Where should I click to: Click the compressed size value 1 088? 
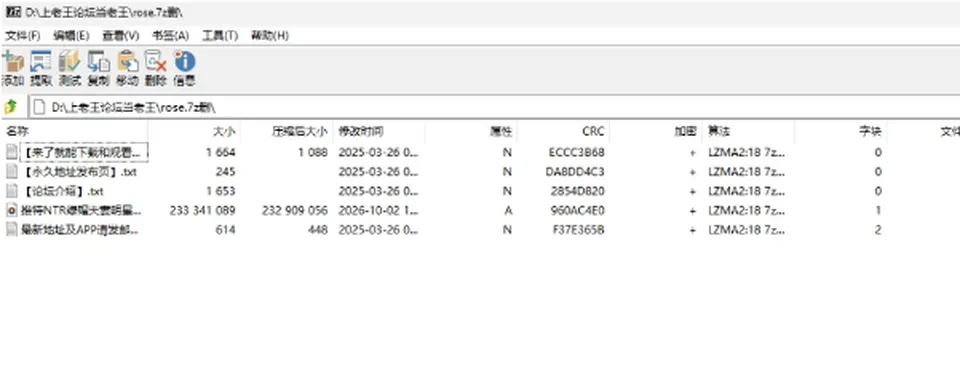313,152
